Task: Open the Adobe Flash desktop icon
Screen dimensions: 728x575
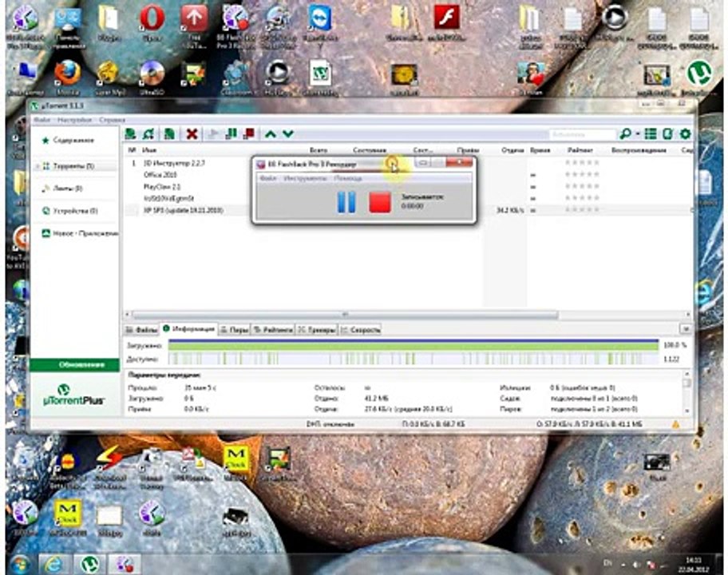Action: (446, 24)
